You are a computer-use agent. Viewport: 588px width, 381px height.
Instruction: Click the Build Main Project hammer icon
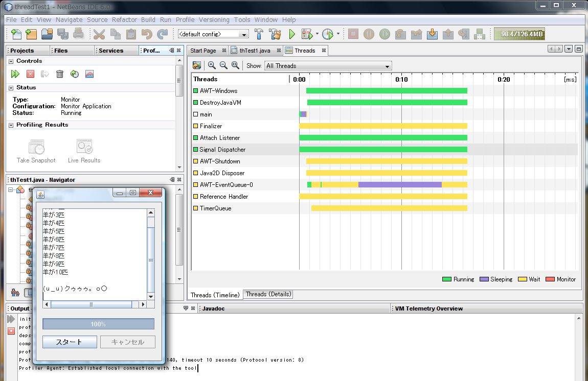point(259,34)
